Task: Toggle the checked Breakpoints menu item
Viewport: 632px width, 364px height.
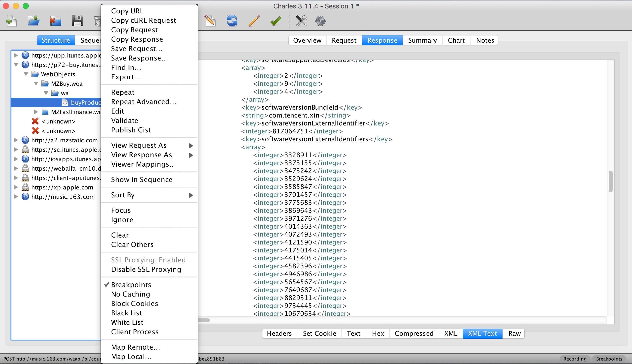Action: [x=131, y=284]
